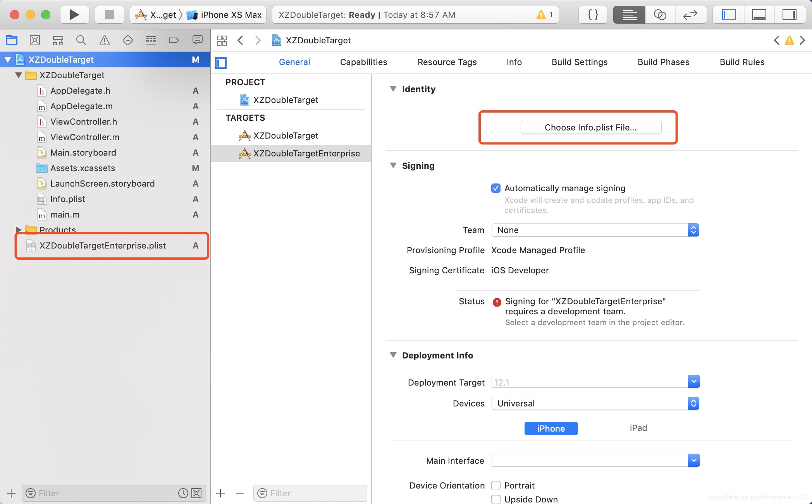This screenshot has height=504, width=812.
Task: Switch to the Build Settings tab
Action: [x=579, y=62]
